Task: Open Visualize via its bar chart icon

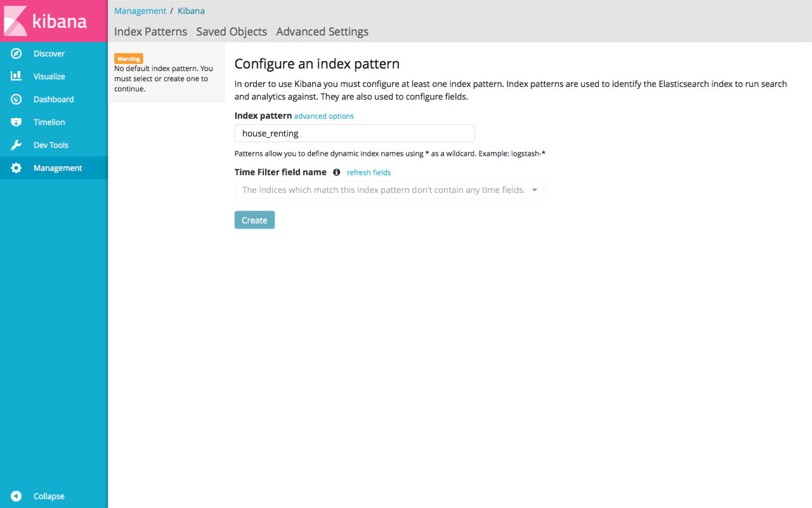Action: click(16, 76)
